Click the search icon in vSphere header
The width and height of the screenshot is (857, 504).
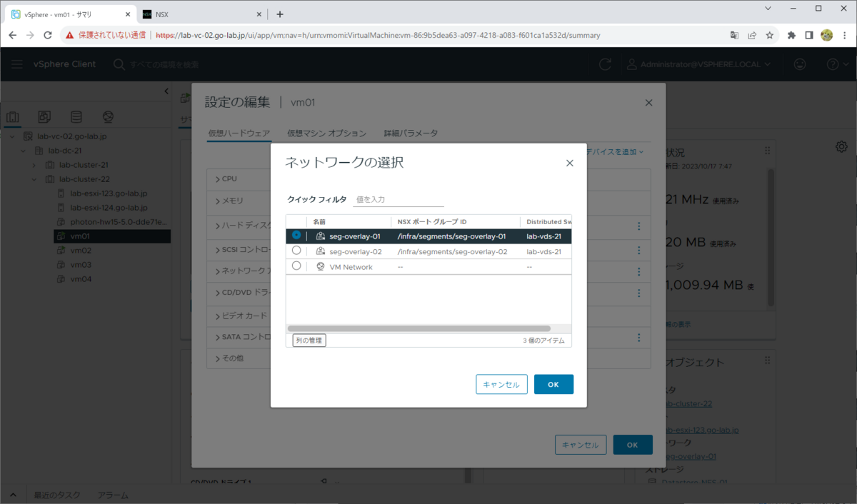[x=119, y=64]
